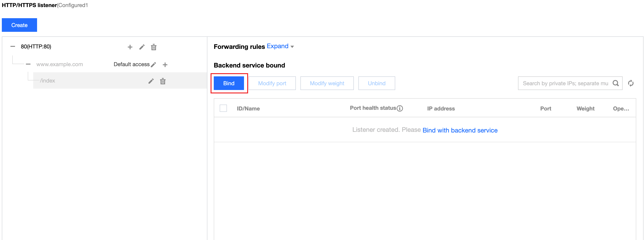This screenshot has height=240, width=644.
Task: Expand the Forwarding rules section
Action: [280, 46]
